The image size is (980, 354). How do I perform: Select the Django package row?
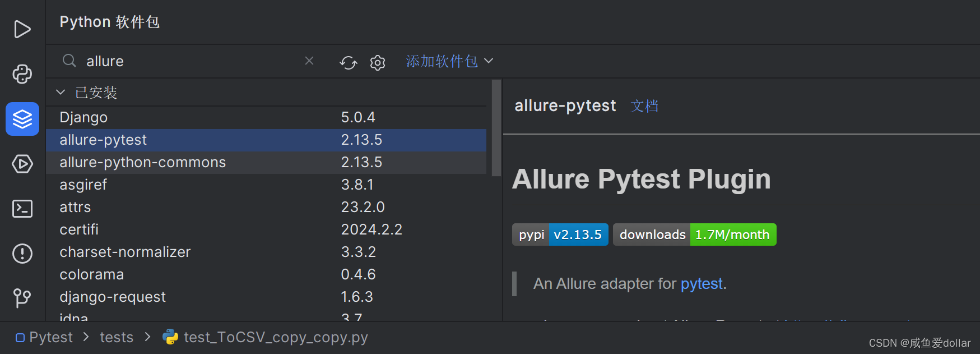266,117
